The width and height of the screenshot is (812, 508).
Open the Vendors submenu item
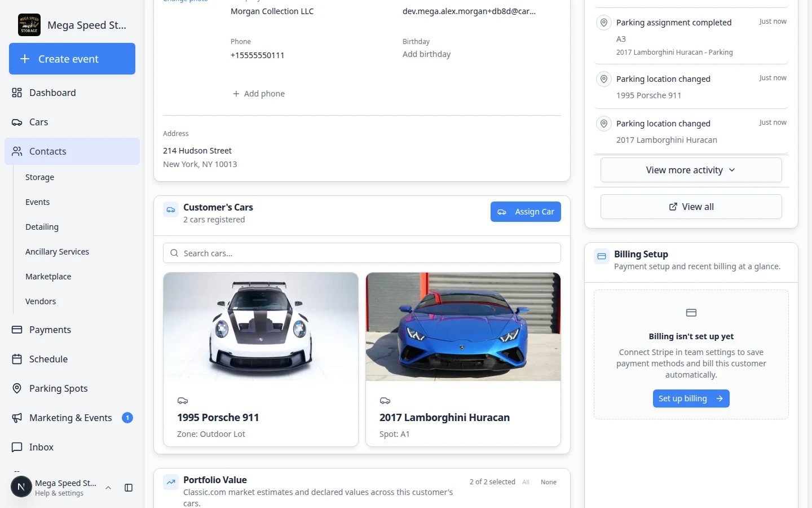(41, 301)
